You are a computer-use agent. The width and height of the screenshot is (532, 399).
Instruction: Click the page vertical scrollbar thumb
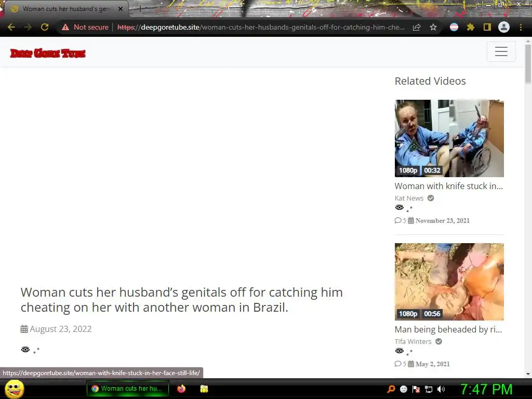528,63
